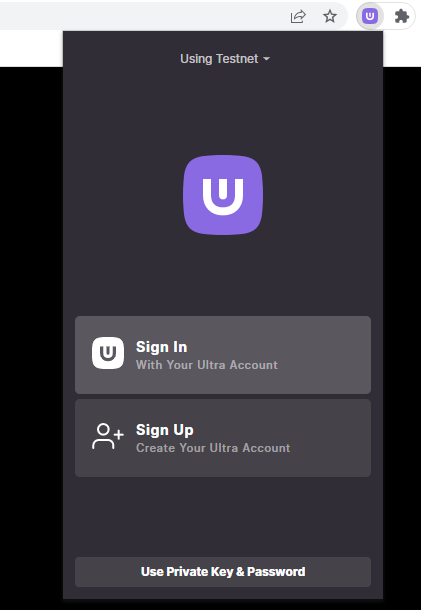Select Sign Up to create an account

[x=223, y=438]
